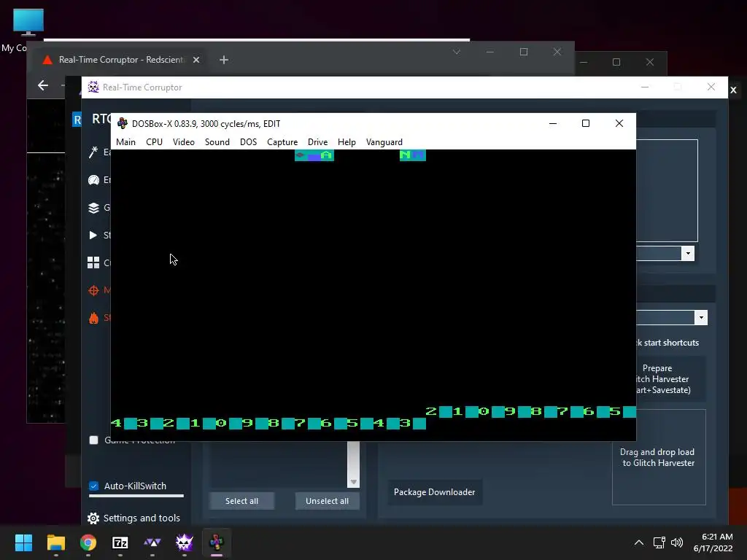Close the Real-Time Corruptor browser tab

[196, 60]
